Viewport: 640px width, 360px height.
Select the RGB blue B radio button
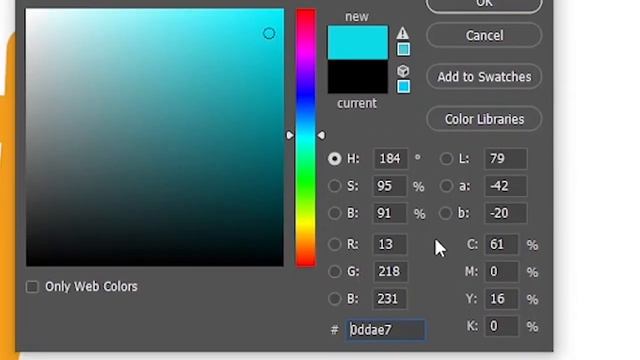[335, 299]
